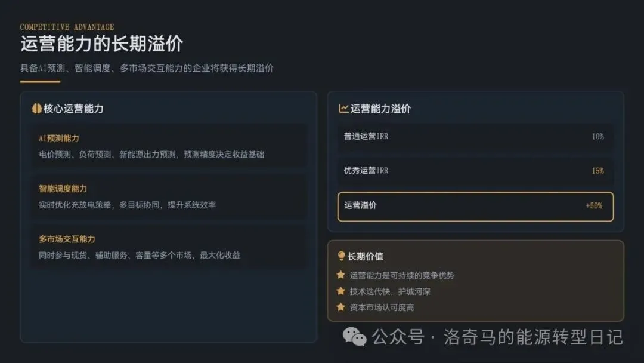Screen dimensions: 644x363
Task: Click the star icon before 技术迭代快
Action: pyautogui.click(x=341, y=291)
